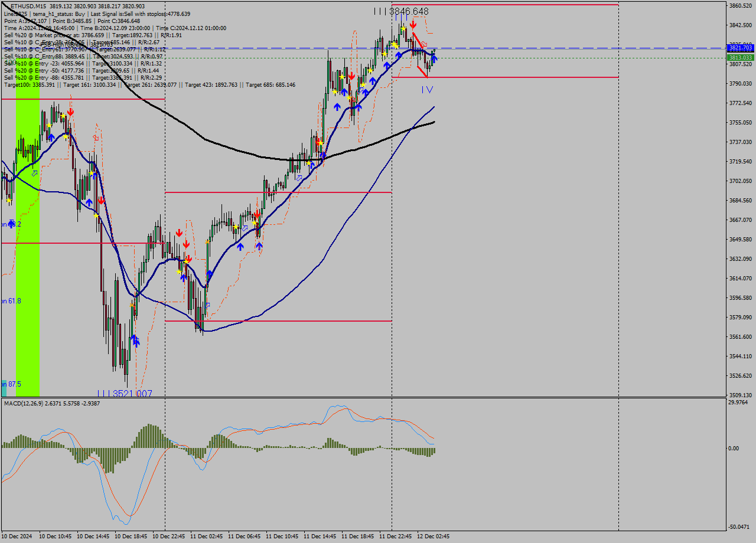The image size is (756, 543).
Task: Click the -50.0471 MACD scale value
Action: point(740,527)
